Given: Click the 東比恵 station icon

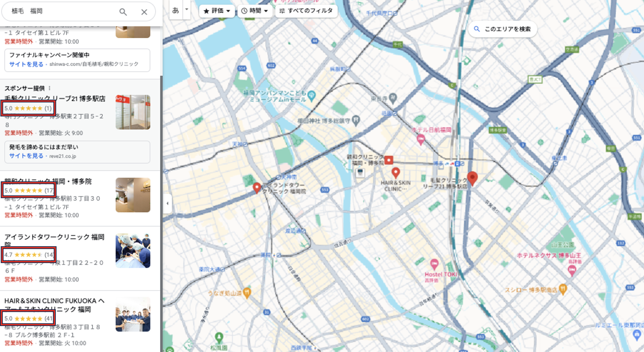Looking at the screenshot, I should coord(555,163).
